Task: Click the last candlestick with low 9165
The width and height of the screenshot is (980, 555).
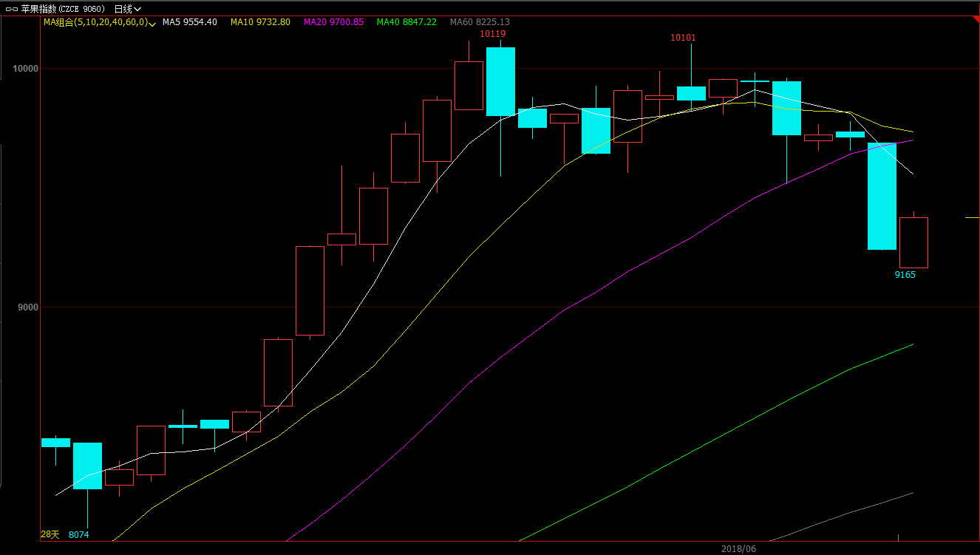Action: coord(913,242)
